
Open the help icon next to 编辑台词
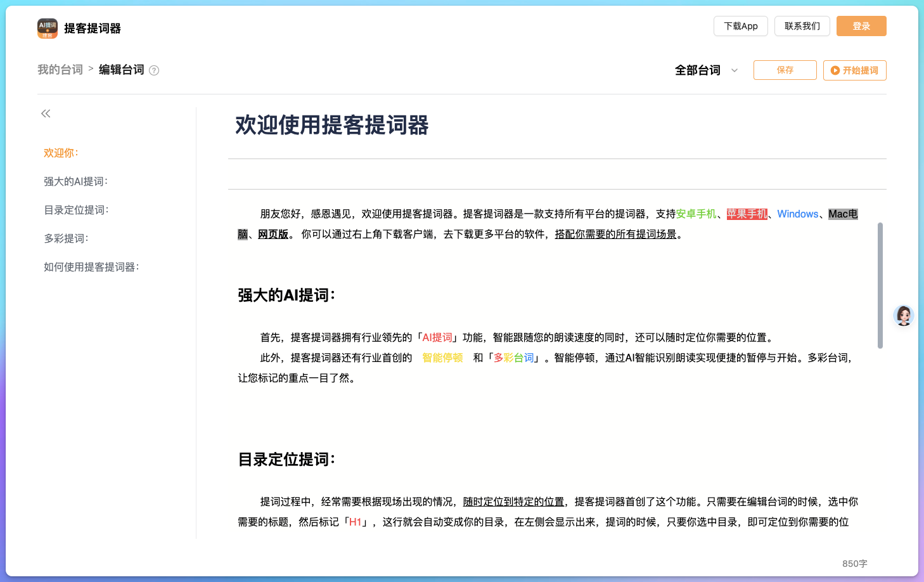coord(154,70)
